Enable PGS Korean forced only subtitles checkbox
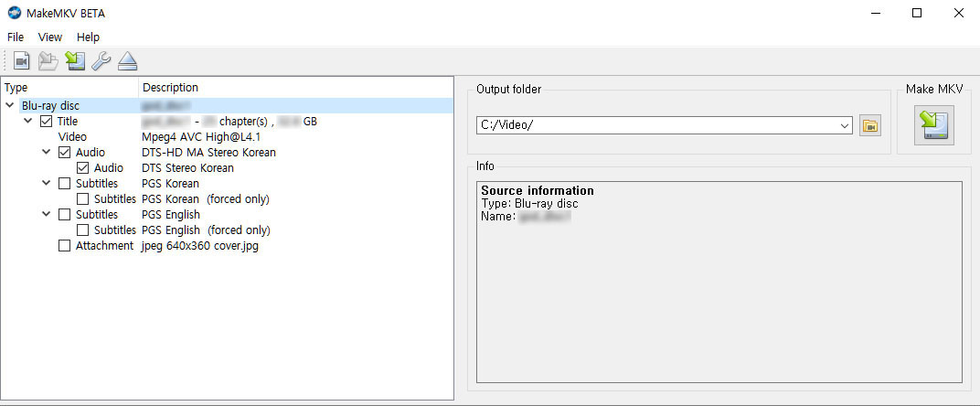This screenshot has width=980, height=406. (x=82, y=199)
